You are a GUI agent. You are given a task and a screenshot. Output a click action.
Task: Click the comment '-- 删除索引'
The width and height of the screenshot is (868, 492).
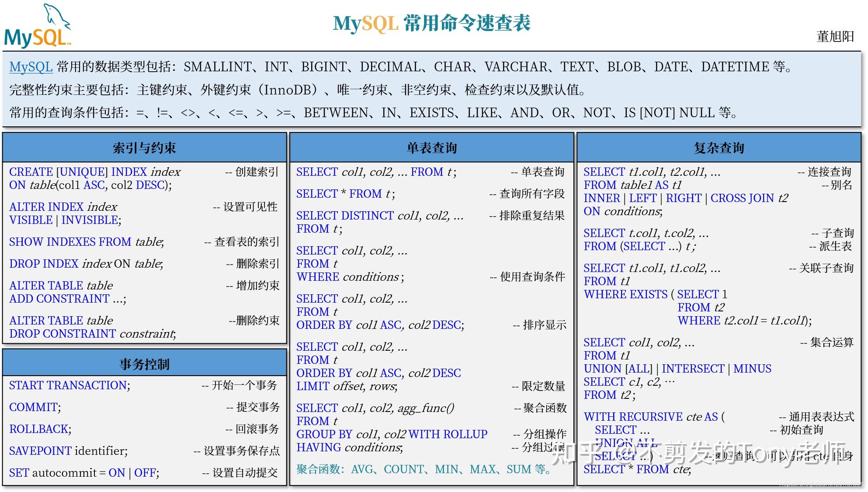tap(253, 264)
